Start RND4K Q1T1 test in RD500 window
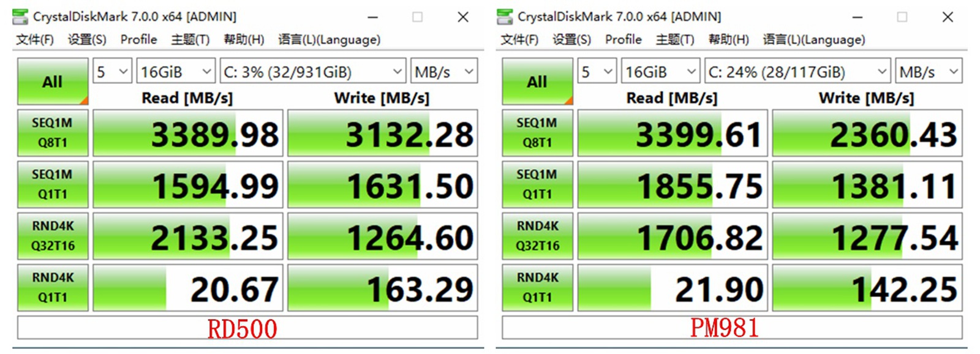The width and height of the screenshot is (980, 354). [x=53, y=287]
